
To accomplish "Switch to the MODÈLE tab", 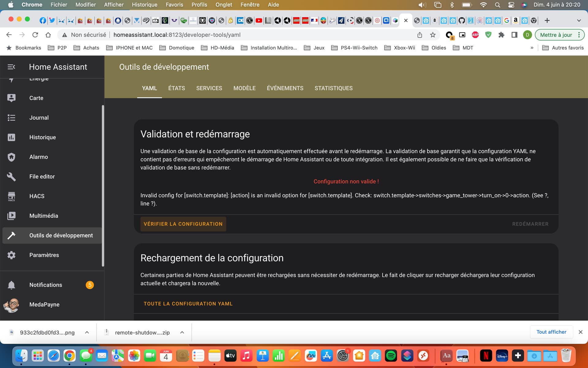I will 244,88.
